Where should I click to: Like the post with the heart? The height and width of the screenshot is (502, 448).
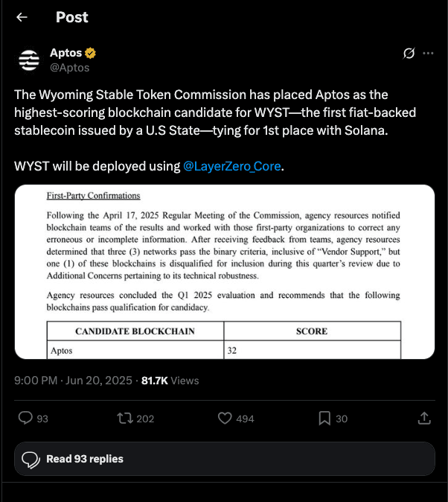(225, 419)
